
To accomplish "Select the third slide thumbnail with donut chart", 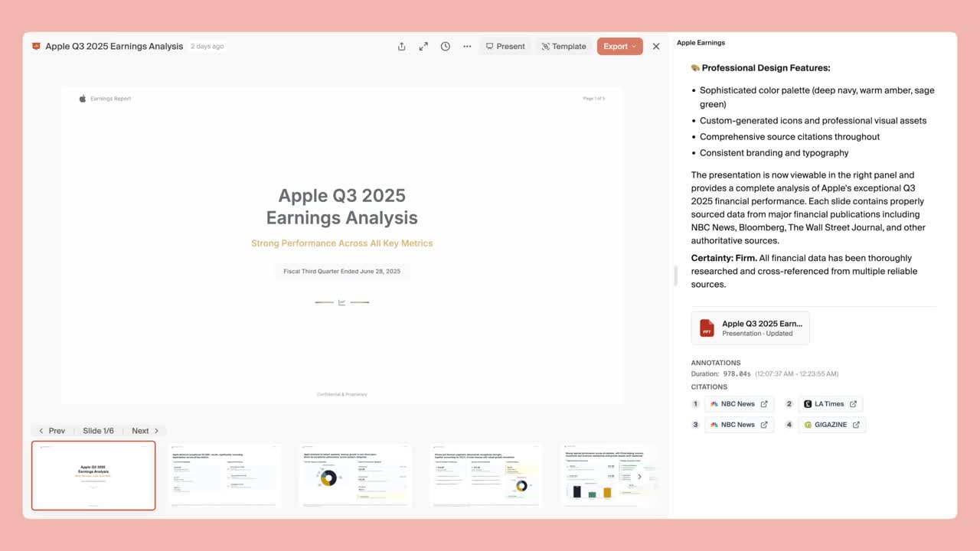I will tap(355, 475).
